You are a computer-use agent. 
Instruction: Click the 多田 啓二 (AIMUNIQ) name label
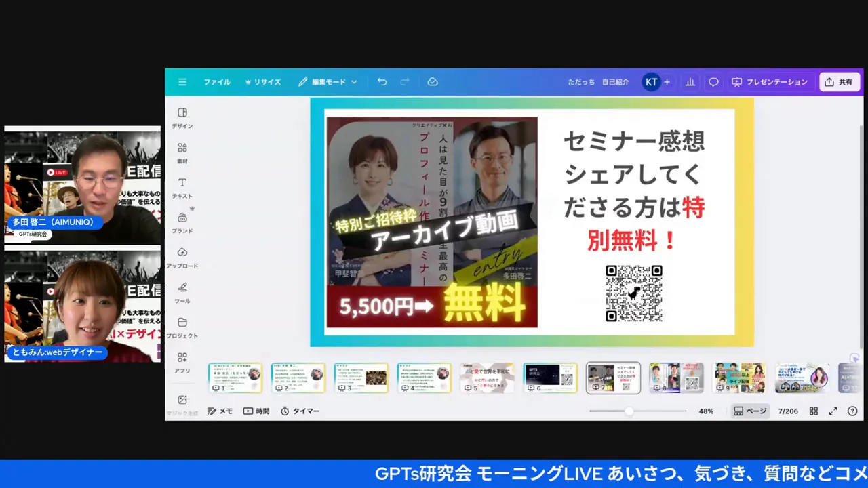[54, 222]
